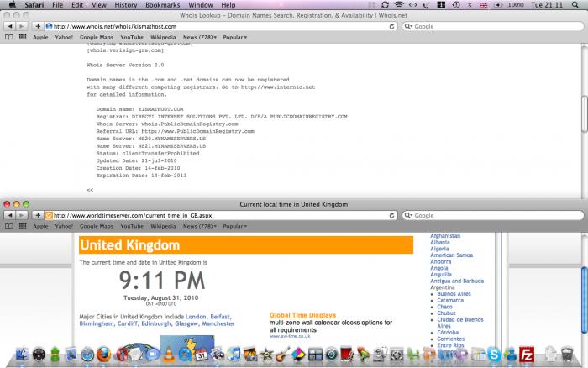The width and height of the screenshot is (588, 368).
Task: Add bookmark in worldtimeserver window
Action: pos(38,215)
